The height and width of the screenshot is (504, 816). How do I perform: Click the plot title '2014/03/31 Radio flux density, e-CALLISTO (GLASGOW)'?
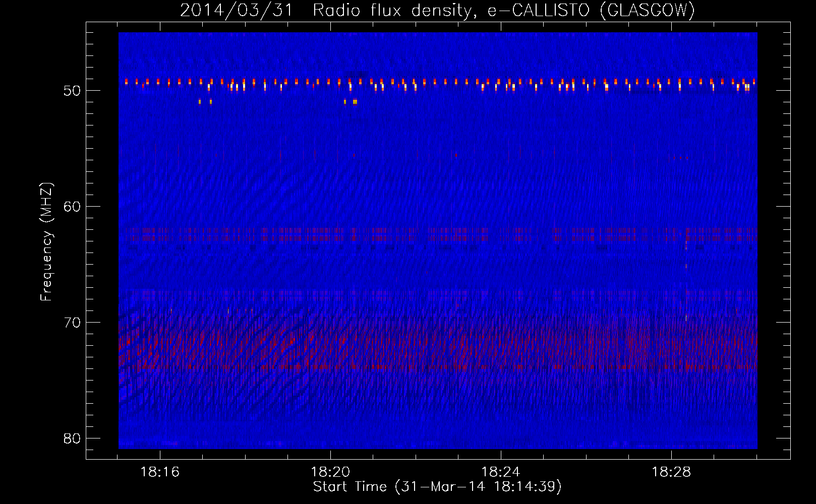pos(437,11)
